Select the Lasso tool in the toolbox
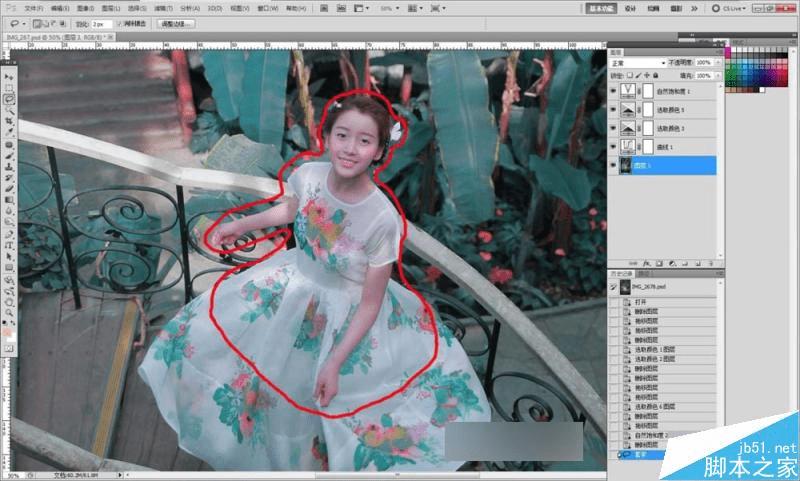The image size is (800, 481). [x=9, y=99]
